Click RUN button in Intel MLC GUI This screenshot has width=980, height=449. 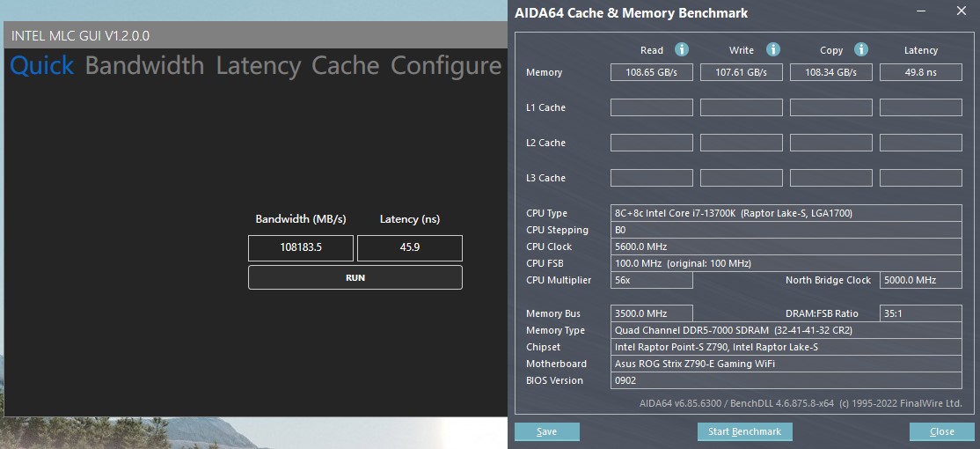pyautogui.click(x=355, y=277)
